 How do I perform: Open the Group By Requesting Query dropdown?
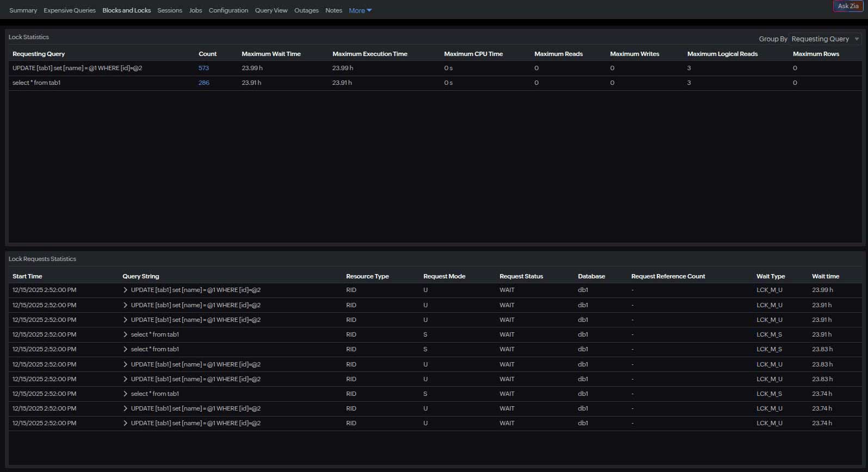pos(824,39)
